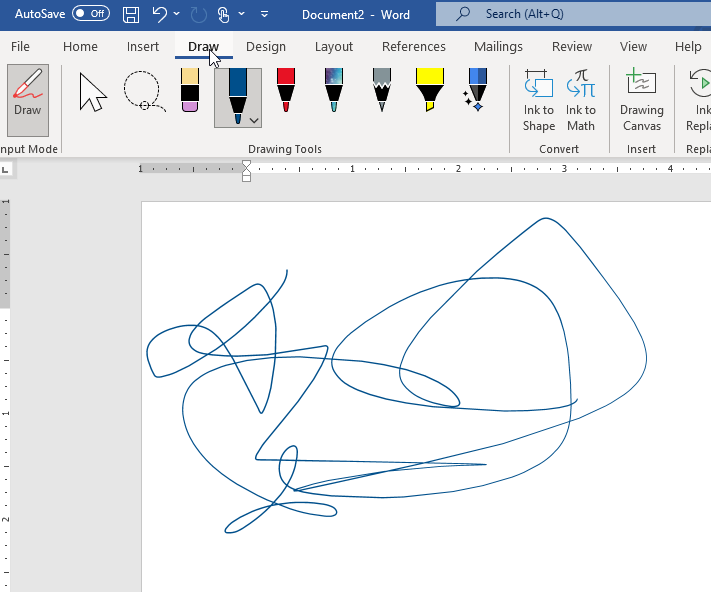Switch to the Layout tab

[x=334, y=47]
